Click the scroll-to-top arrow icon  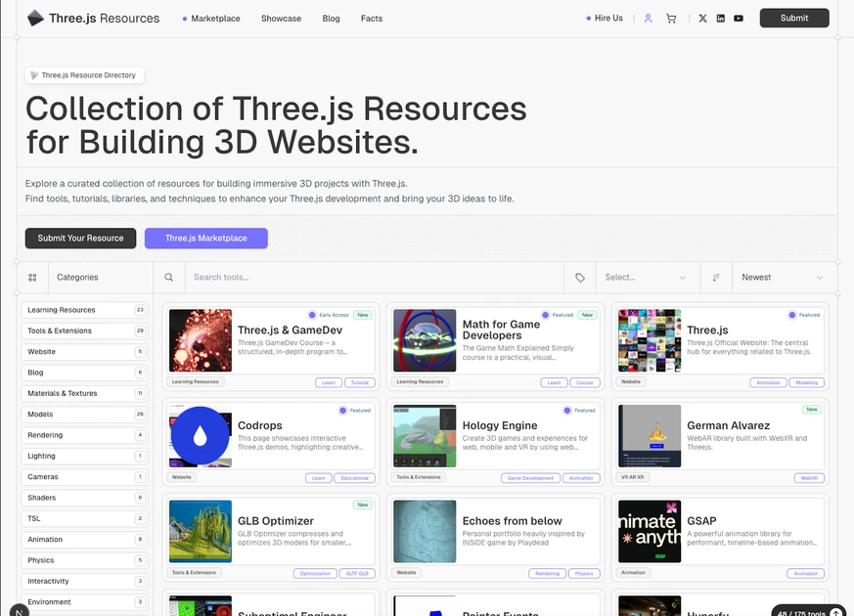click(836, 612)
